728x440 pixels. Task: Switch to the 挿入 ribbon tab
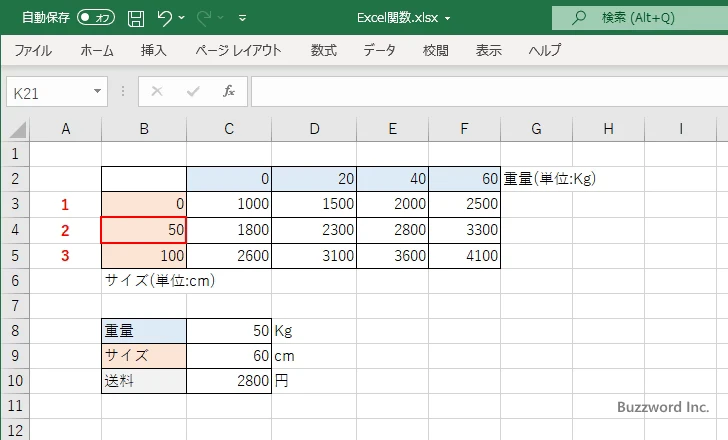click(x=154, y=50)
